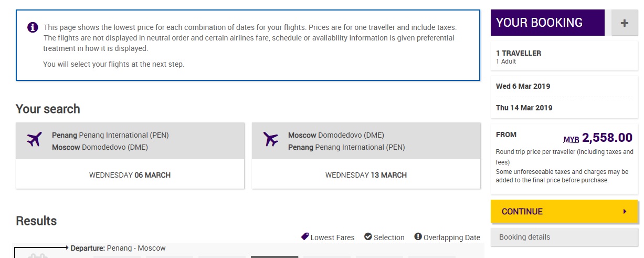Click the MYR currency abbreviation

571,139
